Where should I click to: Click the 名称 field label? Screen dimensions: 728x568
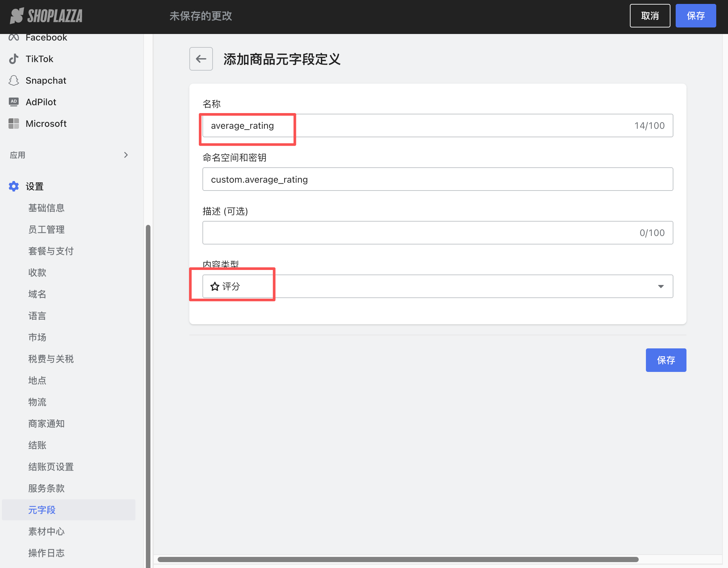pyautogui.click(x=212, y=104)
